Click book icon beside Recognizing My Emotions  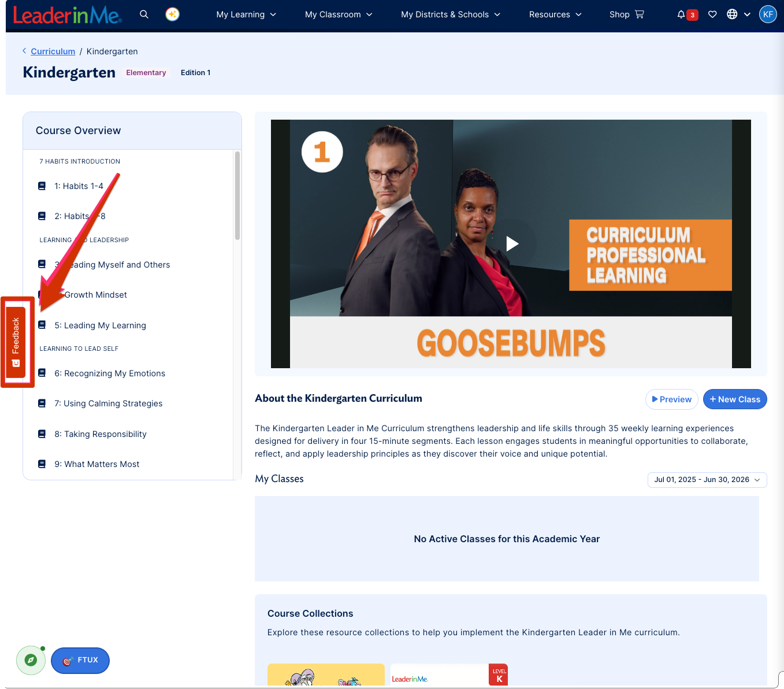[x=42, y=373]
